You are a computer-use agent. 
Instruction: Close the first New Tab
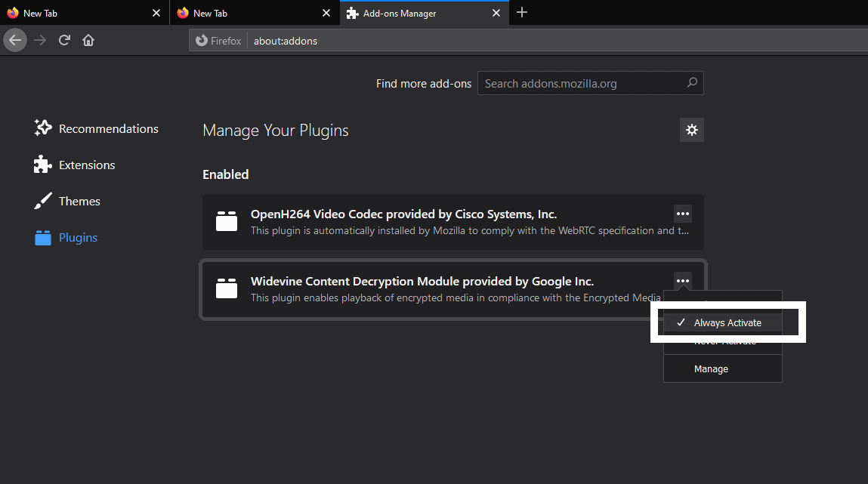click(156, 13)
